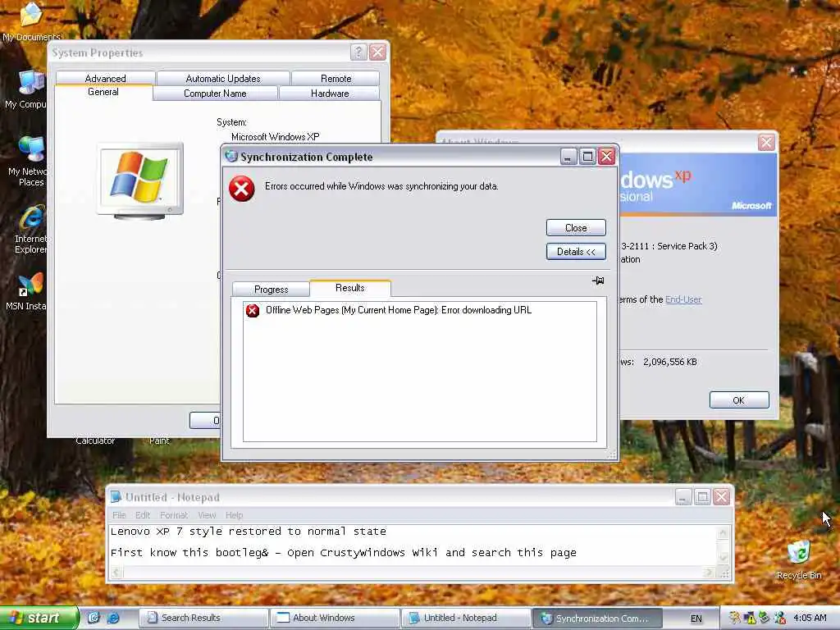The height and width of the screenshot is (630, 840).
Task: Click the first system tray icon
Action: click(x=734, y=618)
